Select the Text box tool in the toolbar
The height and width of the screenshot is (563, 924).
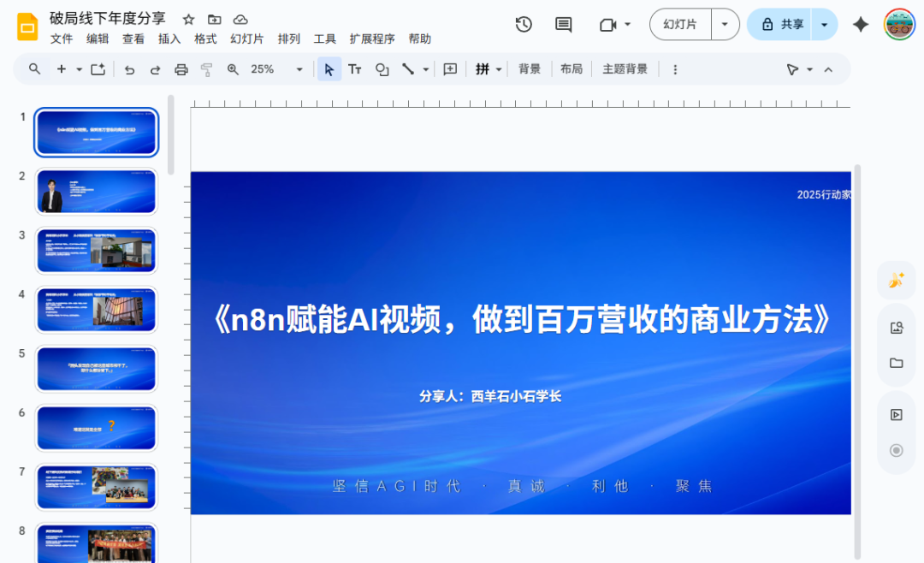click(355, 69)
